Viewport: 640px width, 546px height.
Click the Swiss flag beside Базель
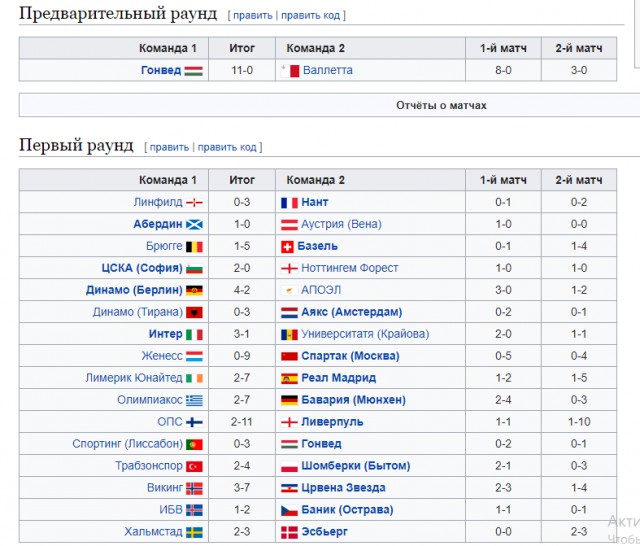click(x=287, y=247)
